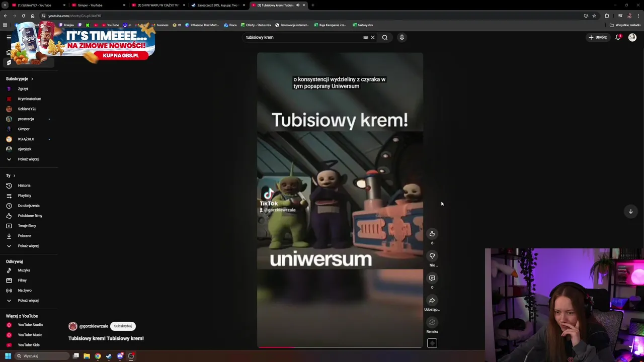This screenshot has width=644, height=362.
Task: Click Windows taskbar Wyszukaj search box
Action: [42, 356]
